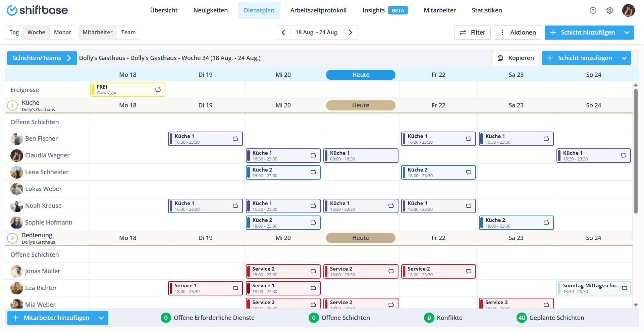Click recurring icon on Noah Krause Thursday shift
This screenshot has height=332, width=644.
(x=391, y=206)
